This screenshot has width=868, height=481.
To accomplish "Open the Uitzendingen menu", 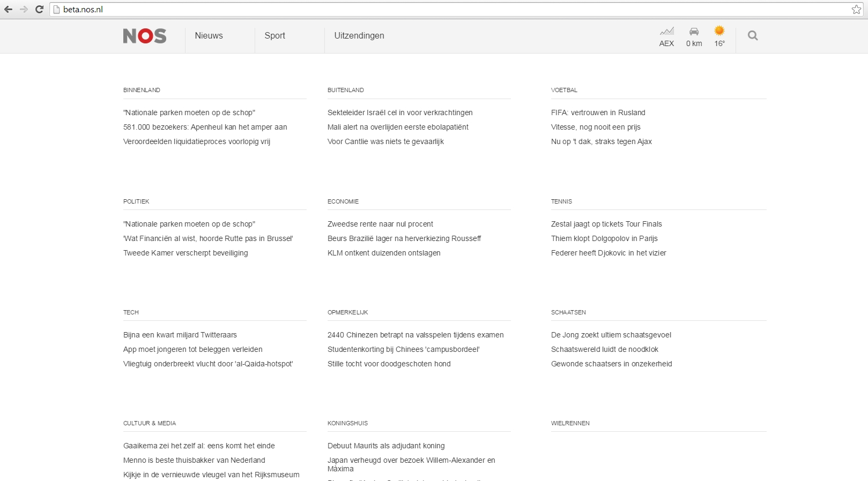I will 359,36.
